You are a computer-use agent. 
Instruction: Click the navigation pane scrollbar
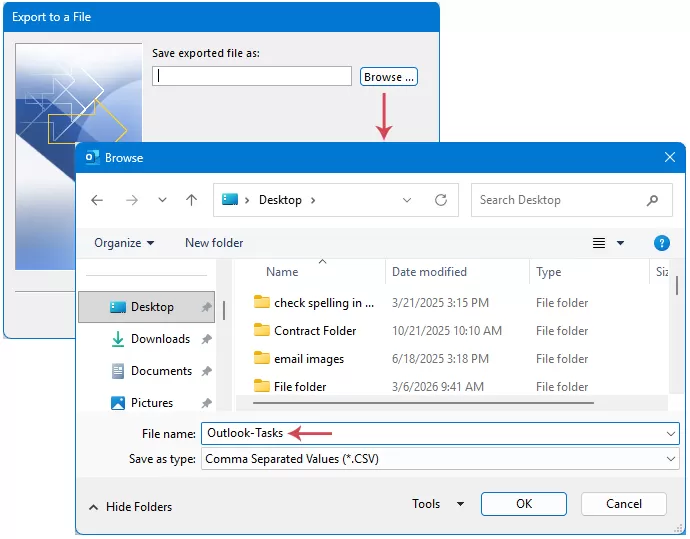224,310
